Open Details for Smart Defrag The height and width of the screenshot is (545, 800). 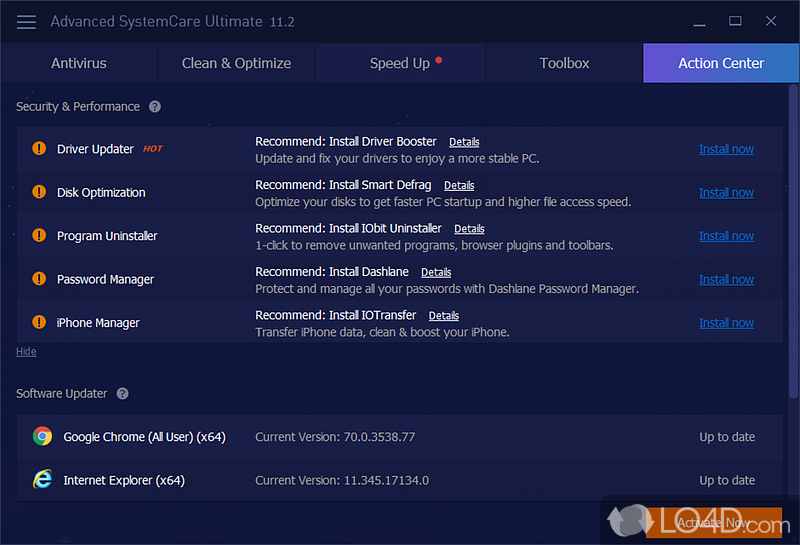click(459, 185)
